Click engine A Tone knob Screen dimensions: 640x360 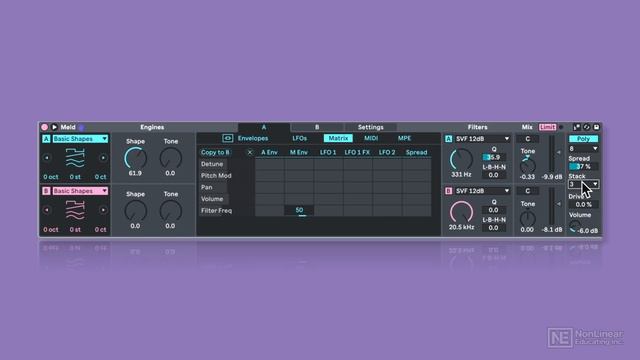171,158
